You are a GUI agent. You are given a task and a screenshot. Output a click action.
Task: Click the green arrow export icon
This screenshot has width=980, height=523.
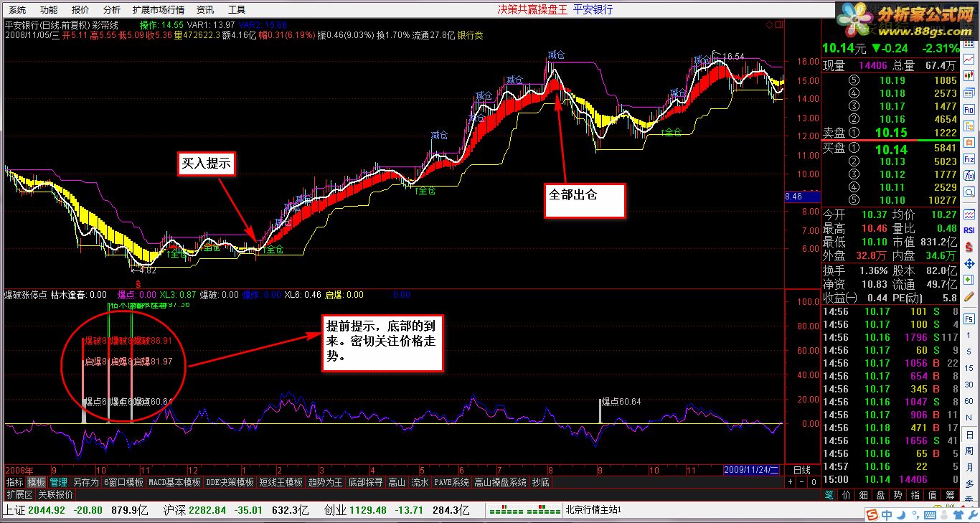(x=969, y=281)
